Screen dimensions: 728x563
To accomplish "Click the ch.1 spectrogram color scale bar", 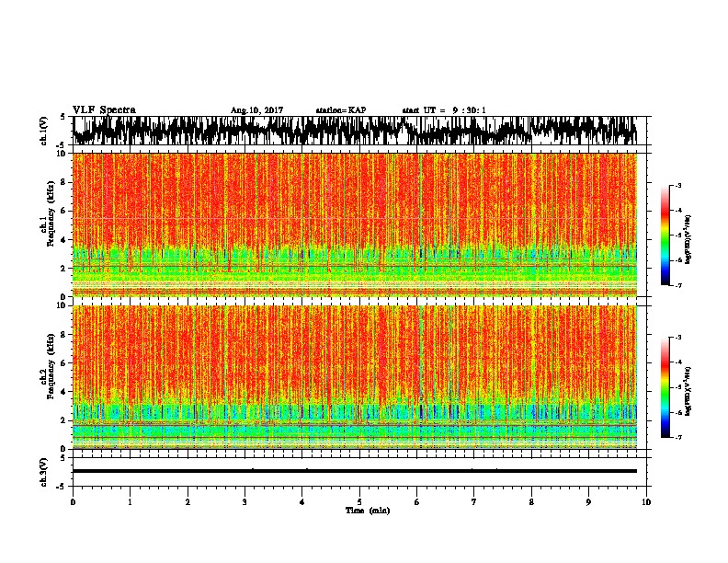I will 665,236.
